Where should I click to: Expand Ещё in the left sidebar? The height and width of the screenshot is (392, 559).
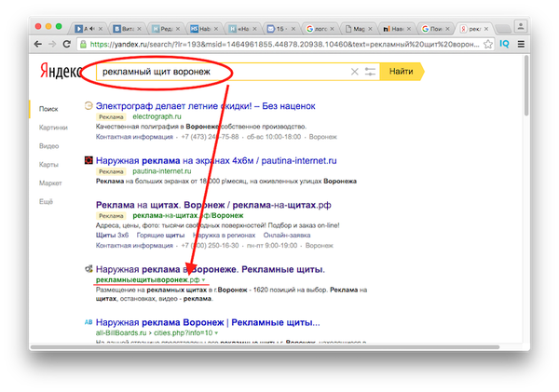click(x=46, y=202)
